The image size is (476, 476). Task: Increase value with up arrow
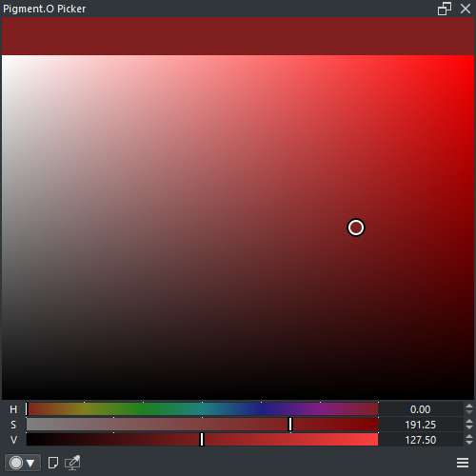pyautogui.click(x=469, y=436)
